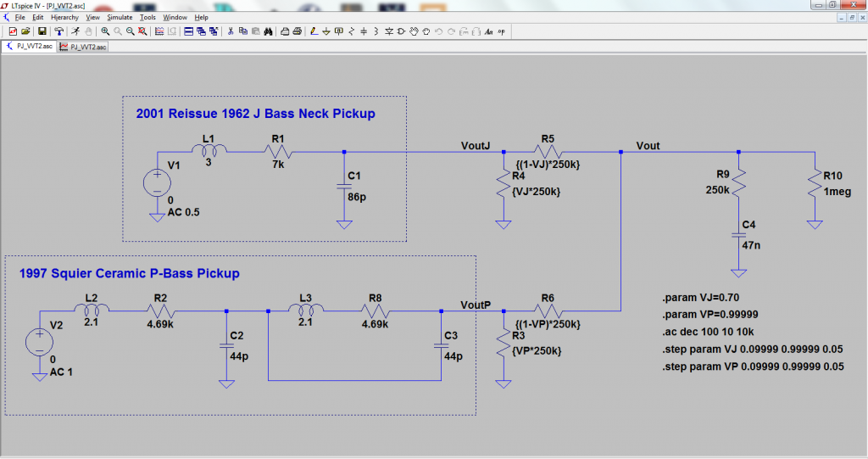Click the Rotate component icon
868x459 pixels.
pos(464,31)
